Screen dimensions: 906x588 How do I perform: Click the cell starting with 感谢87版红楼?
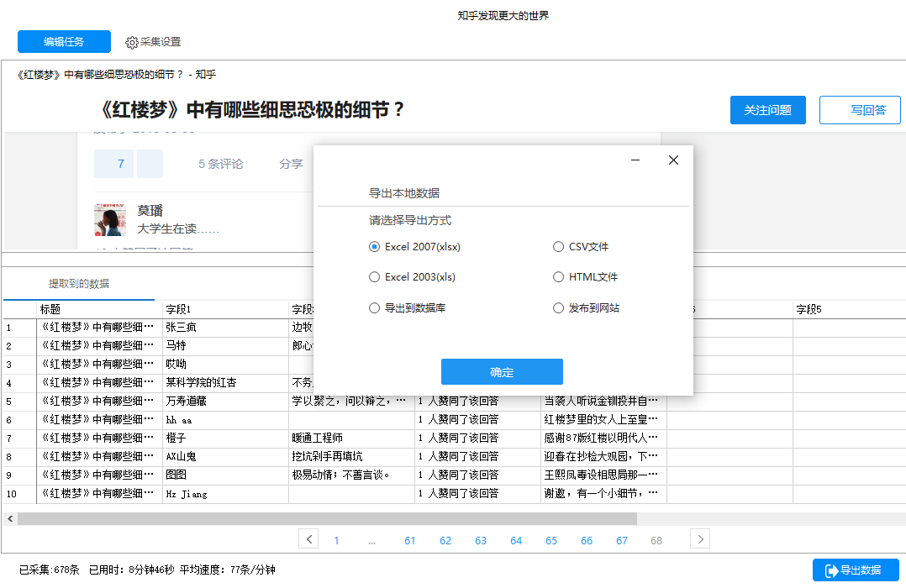[x=603, y=438]
